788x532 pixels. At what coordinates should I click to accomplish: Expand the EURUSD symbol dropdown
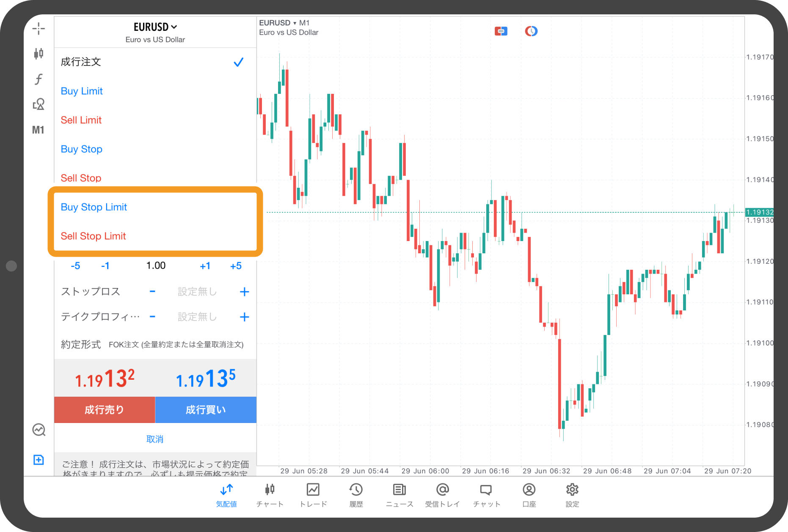tap(155, 27)
